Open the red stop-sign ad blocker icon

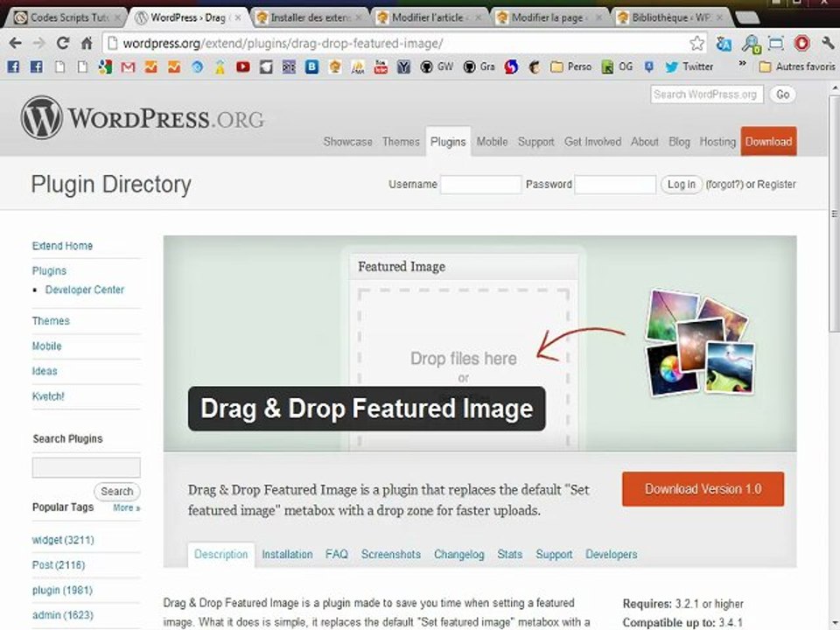click(x=801, y=43)
